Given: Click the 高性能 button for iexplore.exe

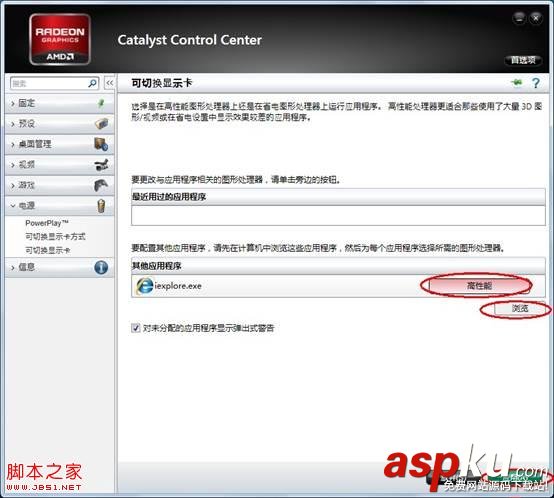Looking at the screenshot, I should (x=479, y=285).
